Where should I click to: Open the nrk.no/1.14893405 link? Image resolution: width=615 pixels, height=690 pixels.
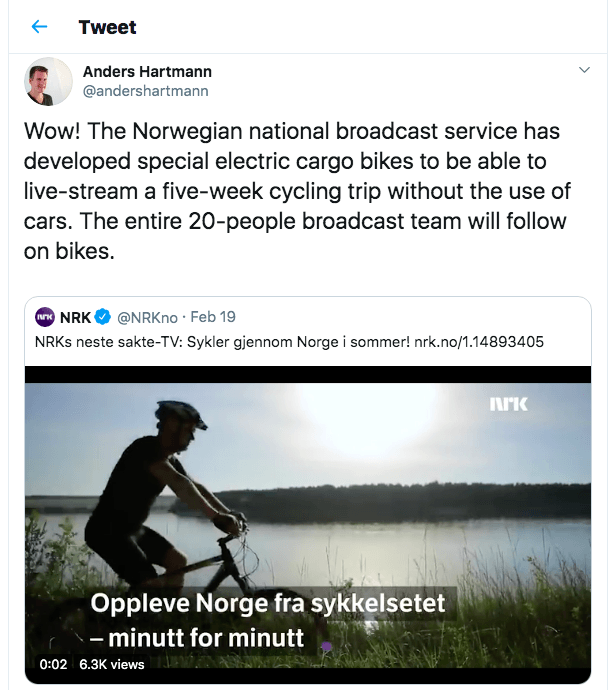coord(478,342)
